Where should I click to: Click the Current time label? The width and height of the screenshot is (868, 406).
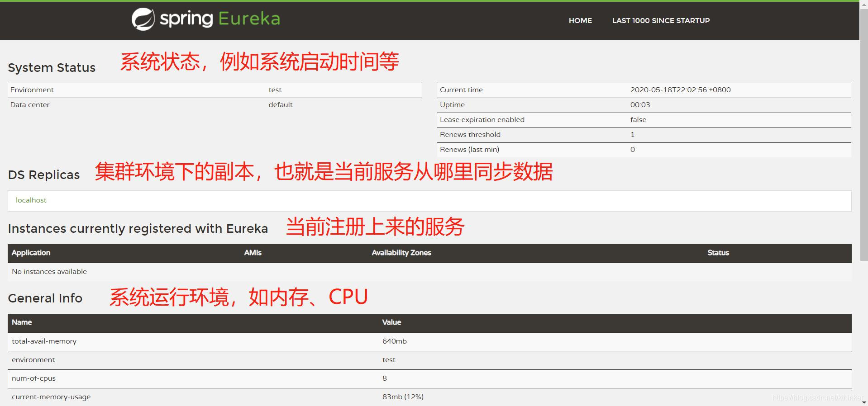[x=461, y=90]
